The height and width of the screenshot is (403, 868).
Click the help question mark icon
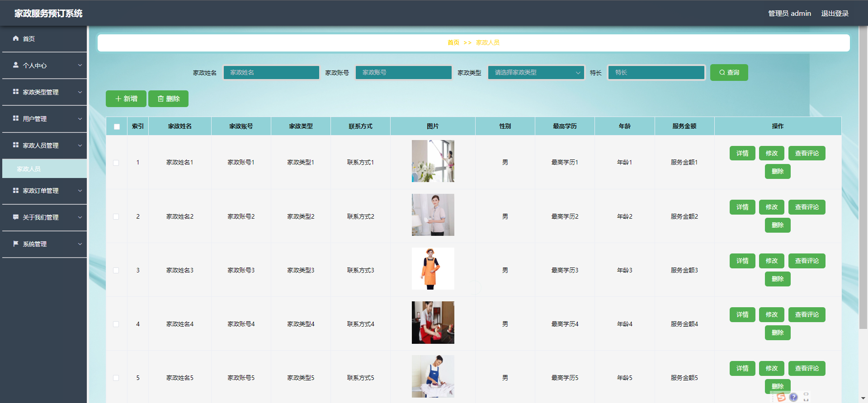(x=793, y=397)
